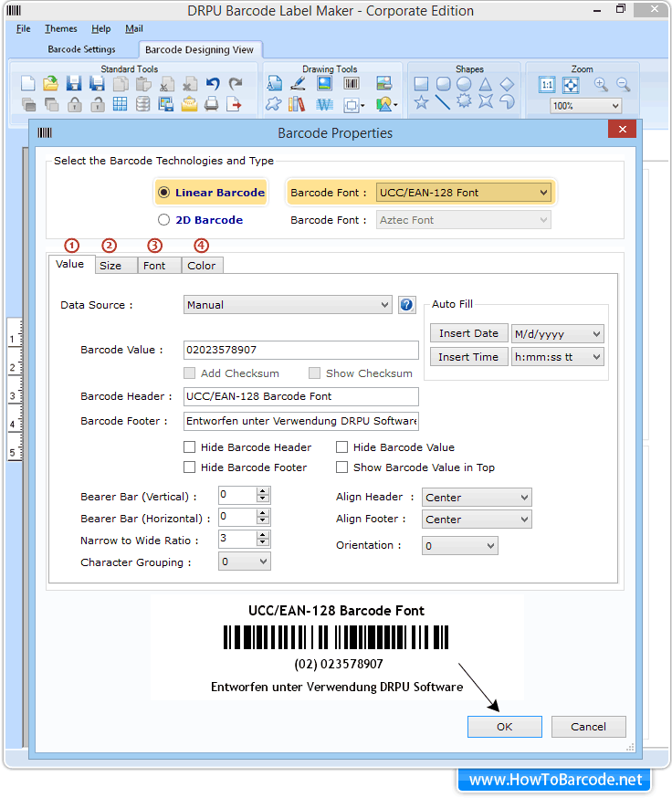The image size is (672, 798).
Task: Open the UCC/EAN-128 Barcode Font dropdown
Action: pos(464,193)
